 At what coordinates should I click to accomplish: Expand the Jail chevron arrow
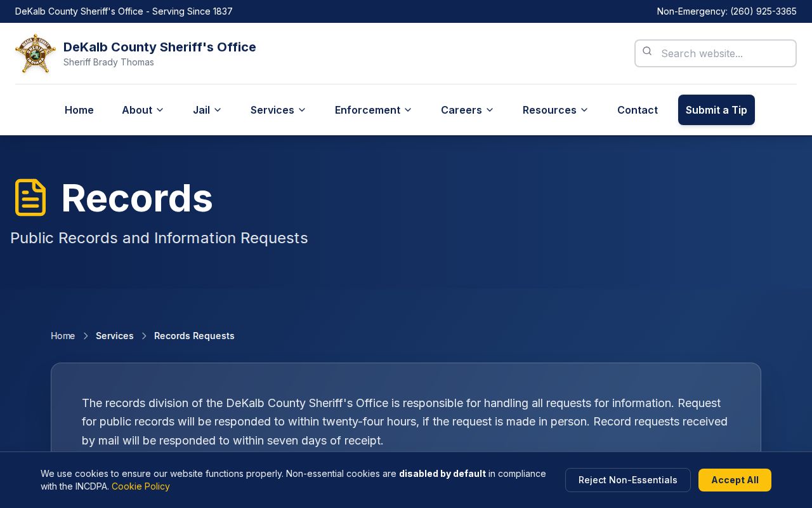[x=218, y=110]
